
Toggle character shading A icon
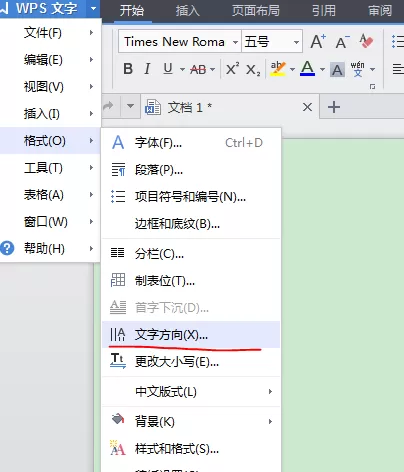pyautogui.click(x=337, y=69)
